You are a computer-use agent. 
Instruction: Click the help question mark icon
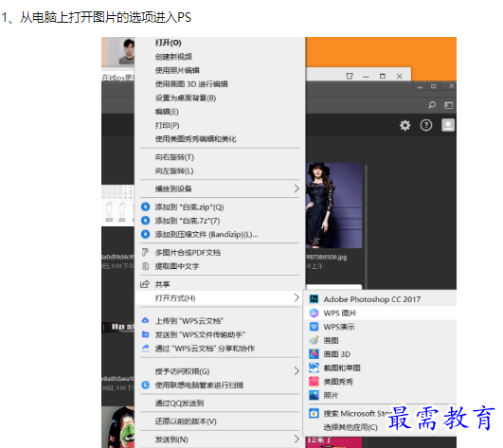[426, 125]
